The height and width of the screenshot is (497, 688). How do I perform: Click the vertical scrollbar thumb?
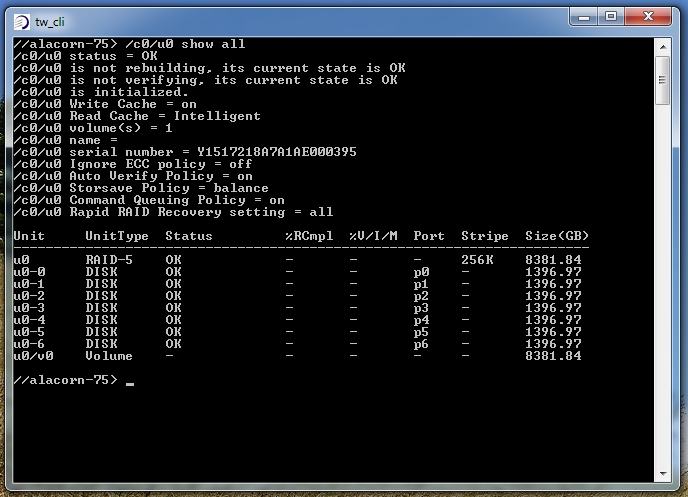point(663,80)
